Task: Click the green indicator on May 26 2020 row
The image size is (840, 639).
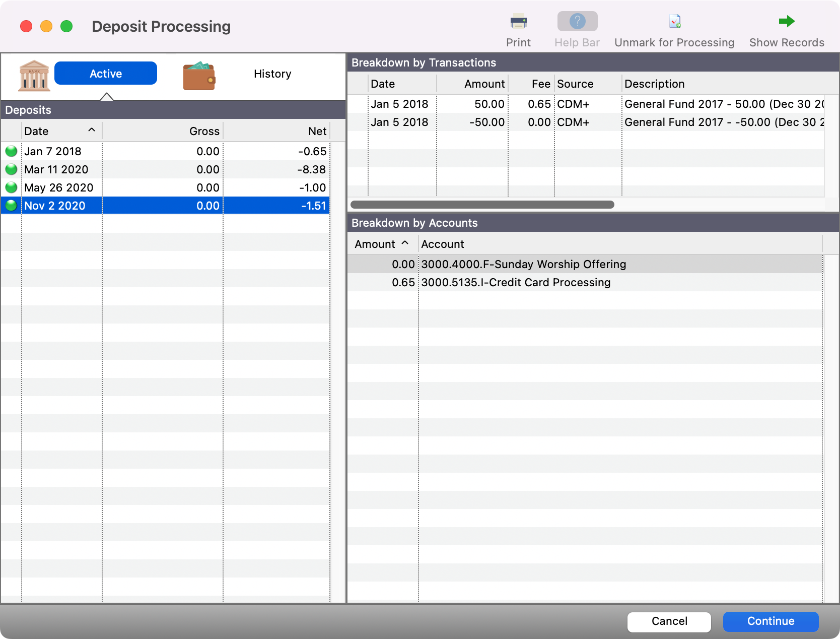Action: [x=11, y=187]
